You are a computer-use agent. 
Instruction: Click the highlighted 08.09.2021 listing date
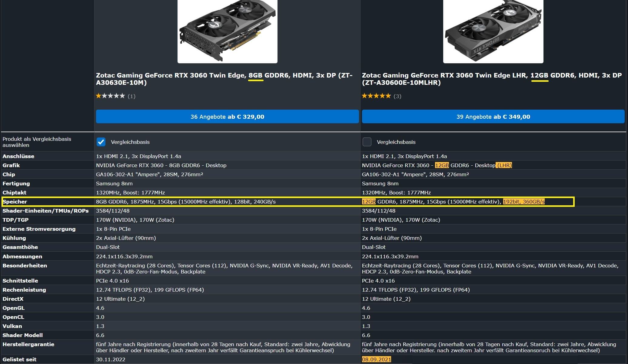pyautogui.click(x=376, y=359)
